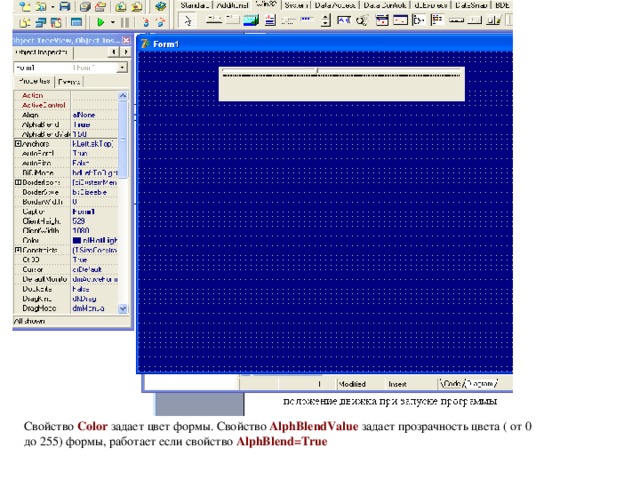This screenshot has height=480, width=640.
Task: Click the TrackBar slider on Form1
Action: [342, 84]
